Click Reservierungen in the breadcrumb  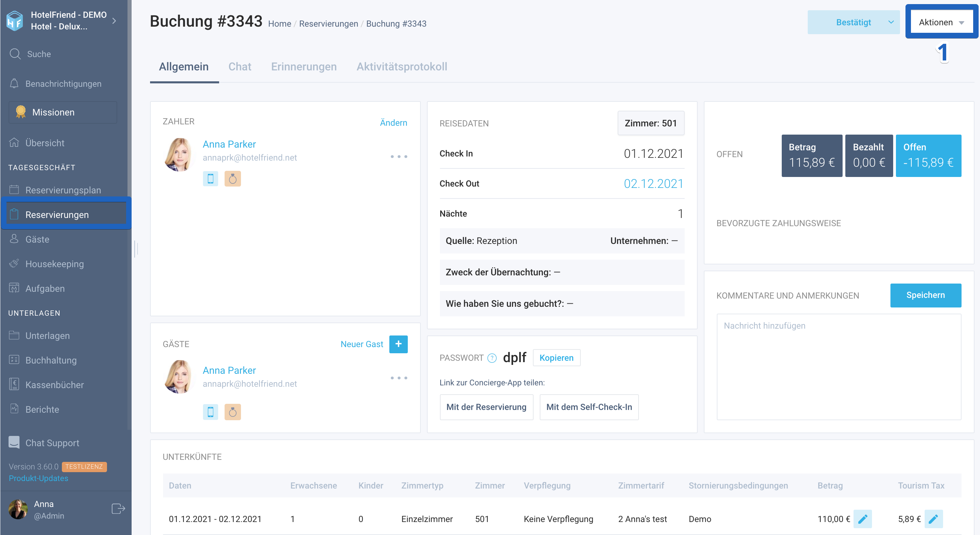328,24
